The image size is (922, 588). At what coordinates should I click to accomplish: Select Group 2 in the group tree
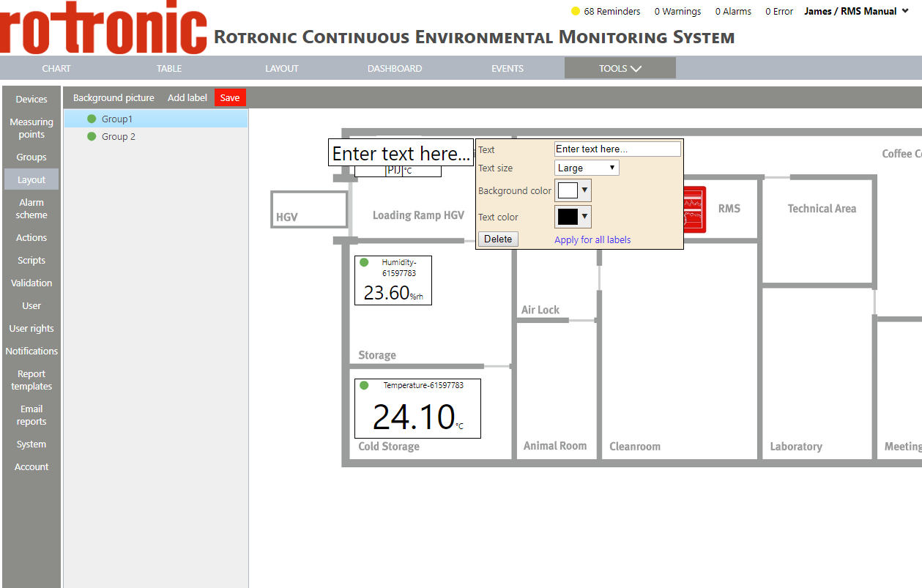click(155, 136)
